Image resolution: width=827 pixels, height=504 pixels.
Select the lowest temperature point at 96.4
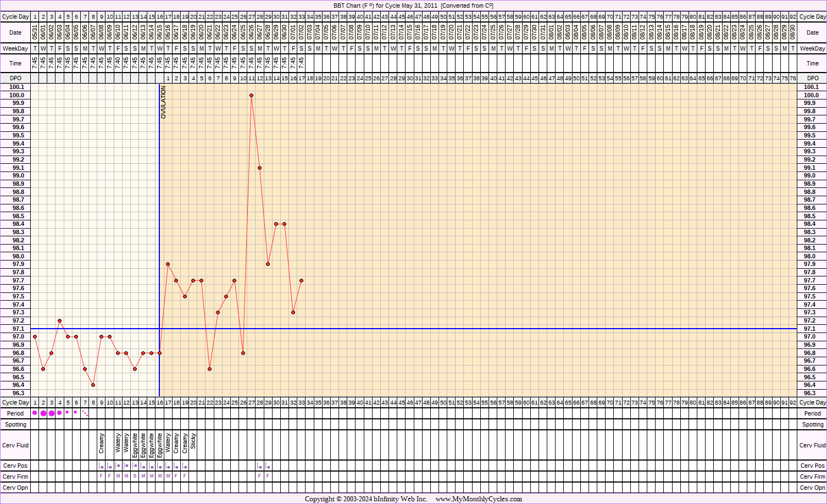click(x=93, y=385)
